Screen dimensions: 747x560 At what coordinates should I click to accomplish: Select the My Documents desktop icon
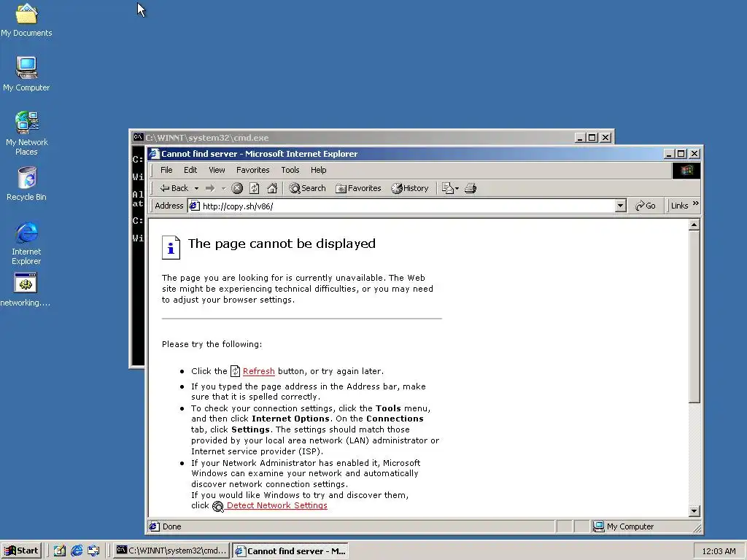click(x=26, y=20)
